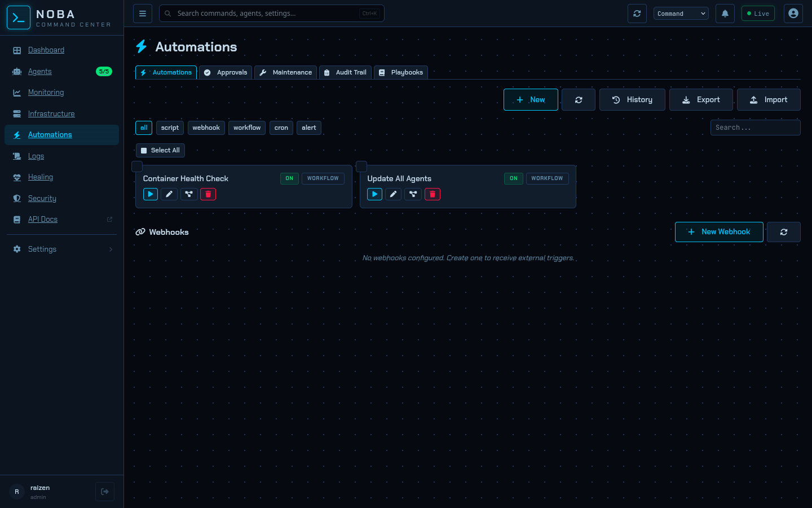Open the Command mode dropdown
The height and width of the screenshot is (508, 812).
click(x=681, y=13)
